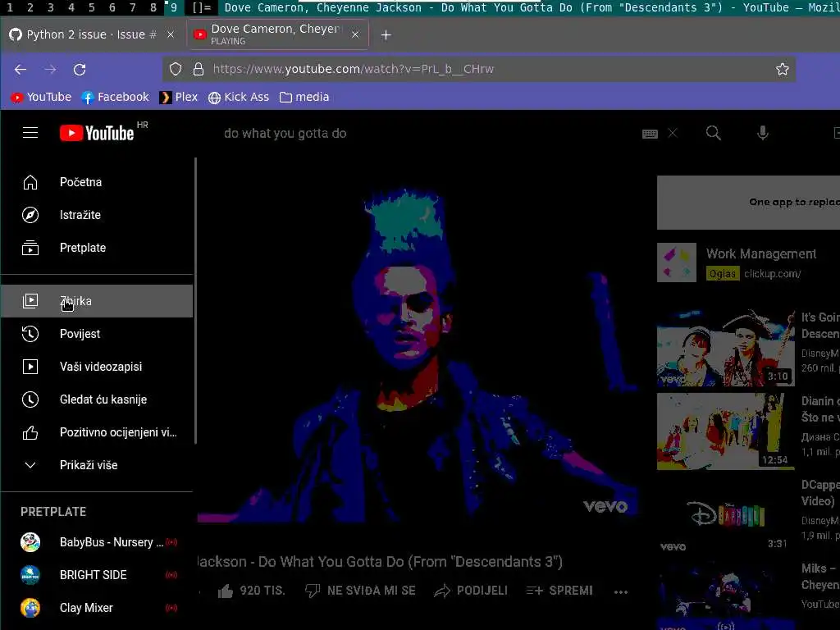The height and width of the screenshot is (630, 840).
Task: Click the video title text
Action: coord(381,561)
